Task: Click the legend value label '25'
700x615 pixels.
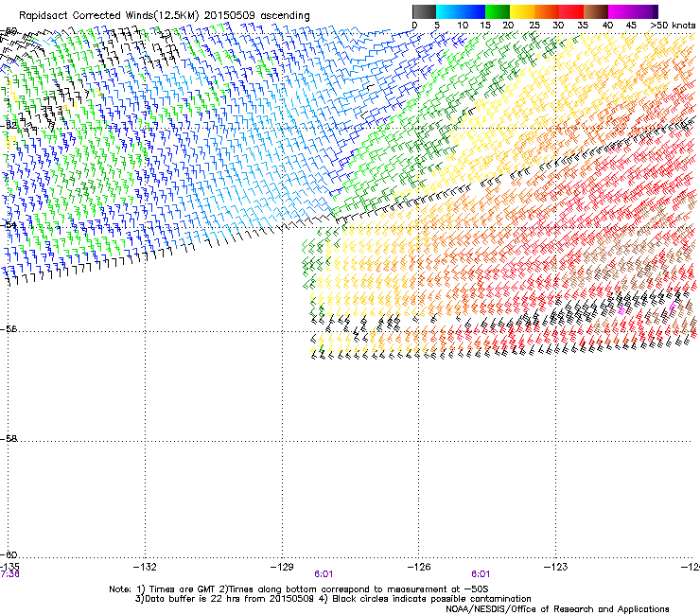Action: click(534, 26)
